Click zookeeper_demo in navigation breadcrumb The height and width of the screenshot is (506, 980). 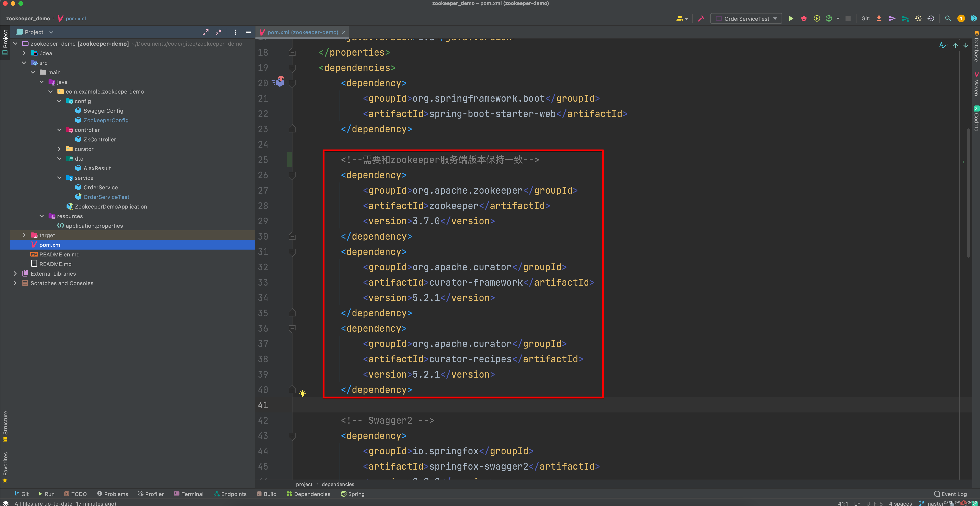28,18
